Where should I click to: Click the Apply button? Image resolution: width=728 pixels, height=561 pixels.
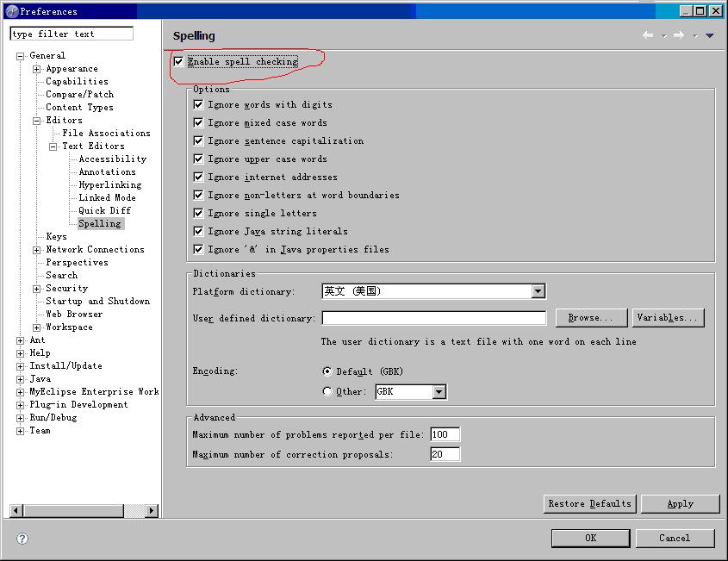(680, 503)
